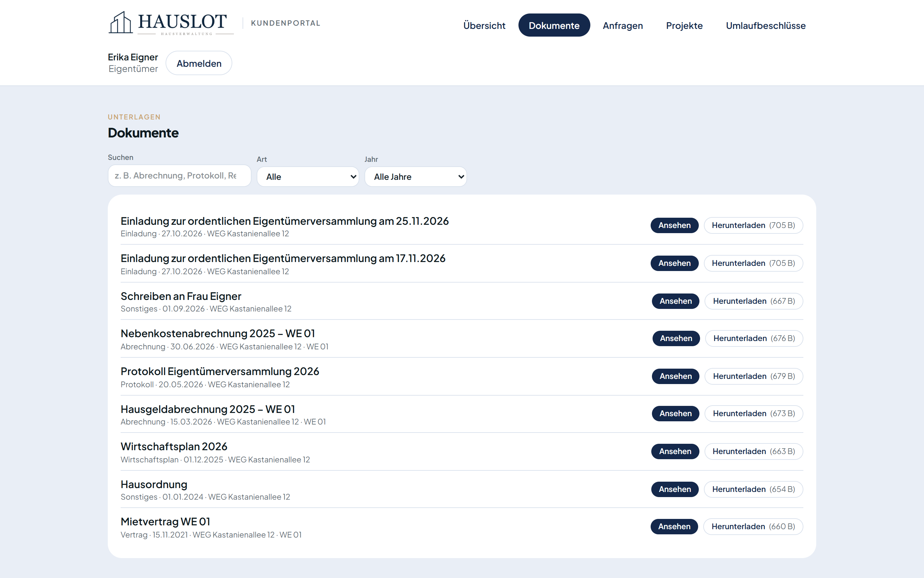Download Protokoll Eigentümerversammlung 2026
This screenshot has width=924, height=578.
(754, 376)
